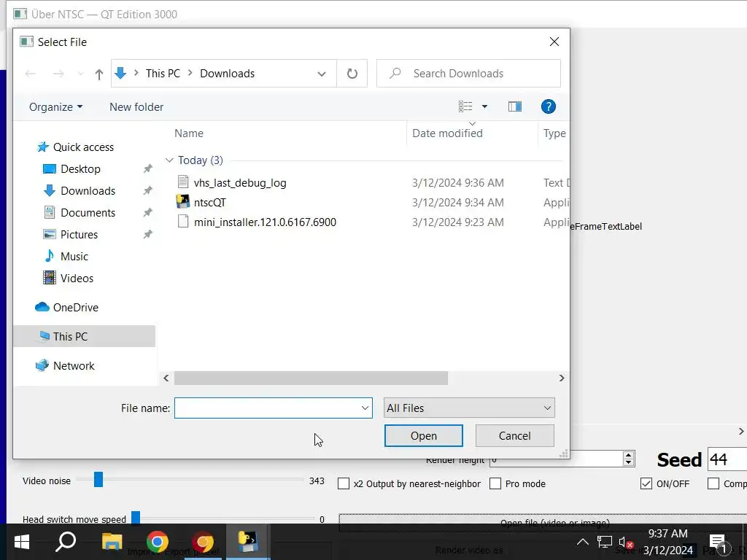The height and width of the screenshot is (560, 747).
Task: Click This PC in address breadcrumb
Action: (x=163, y=74)
